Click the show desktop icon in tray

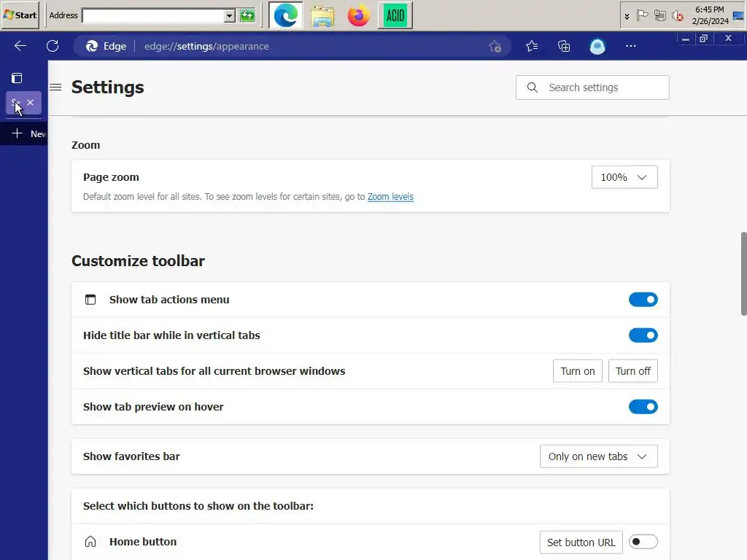738,16
